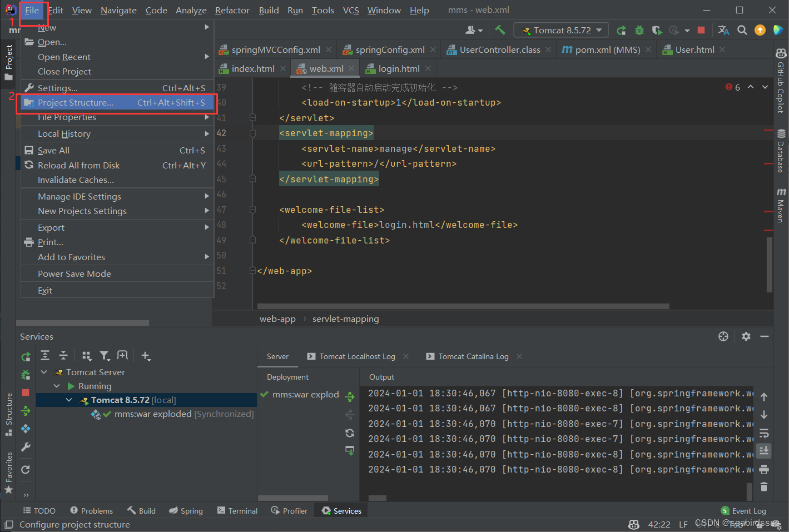Start debugging with the bug icon
The image size is (789, 532).
(639, 30)
